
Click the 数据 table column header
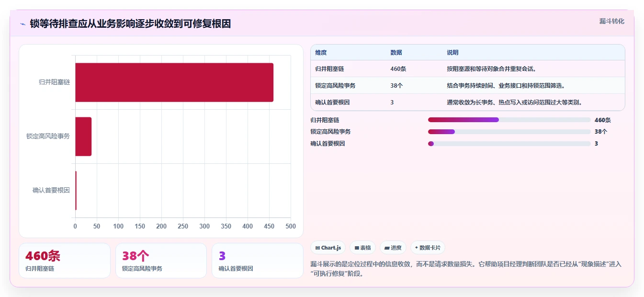click(396, 53)
